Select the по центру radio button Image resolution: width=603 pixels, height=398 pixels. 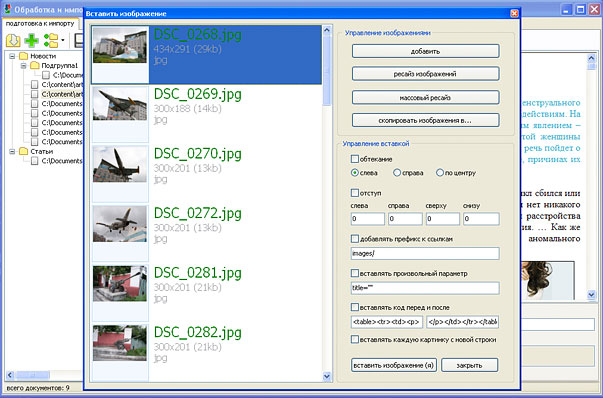coord(440,173)
